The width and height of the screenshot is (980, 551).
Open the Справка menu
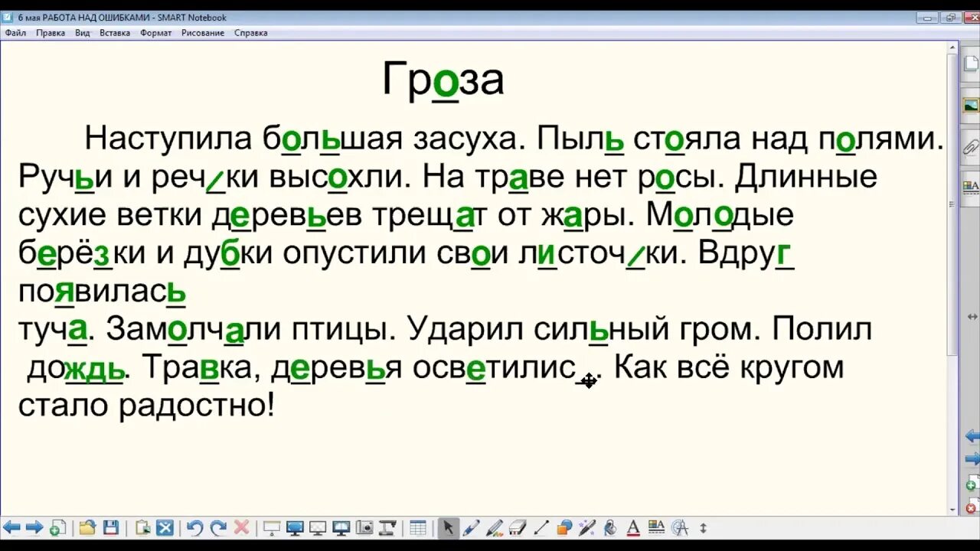(x=250, y=33)
